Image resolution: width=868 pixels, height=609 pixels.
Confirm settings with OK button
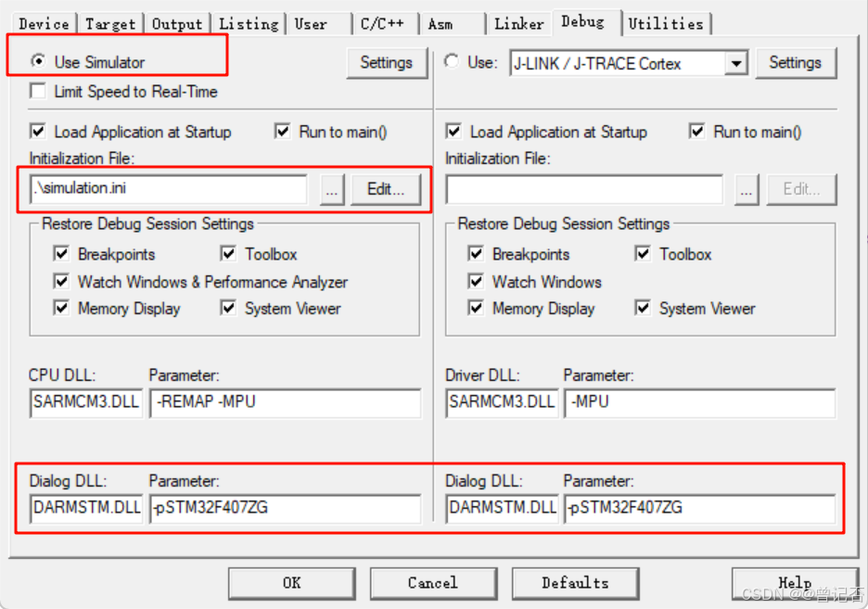pyautogui.click(x=292, y=583)
